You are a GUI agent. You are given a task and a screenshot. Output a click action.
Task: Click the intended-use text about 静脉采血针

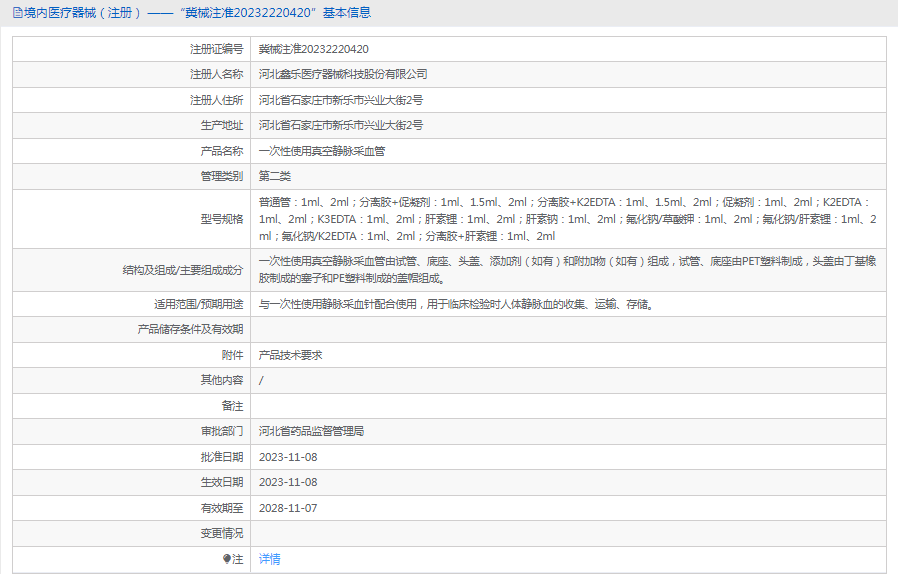[456, 304]
